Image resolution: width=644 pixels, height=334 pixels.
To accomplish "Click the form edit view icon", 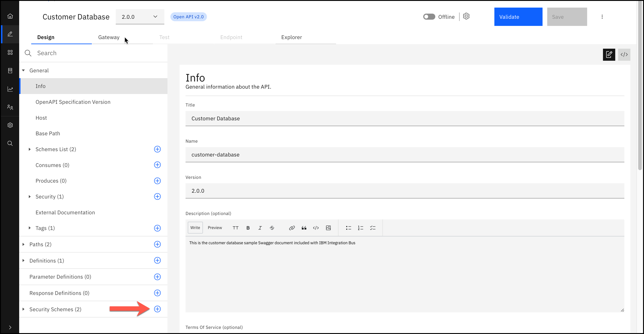I will click(x=609, y=54).
